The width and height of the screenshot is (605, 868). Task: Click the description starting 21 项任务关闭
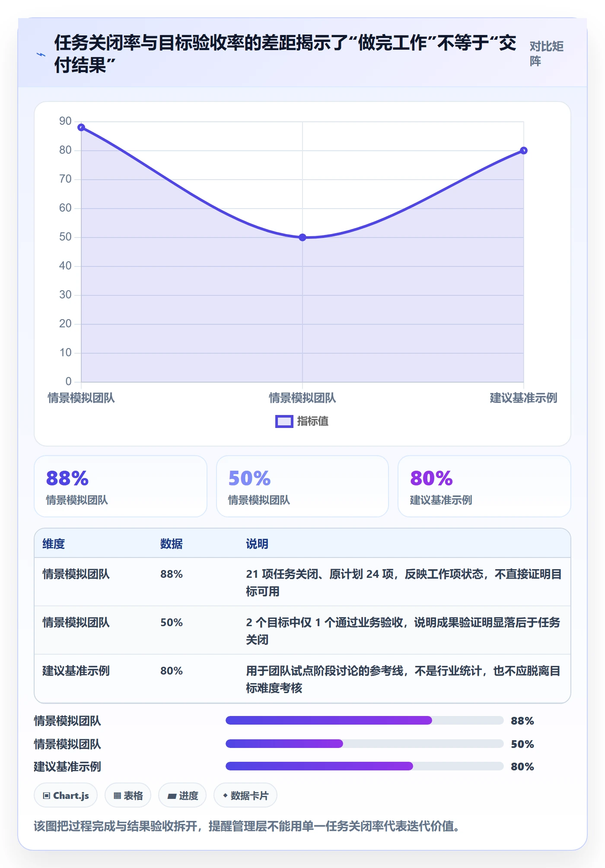(x=404, y=583)
